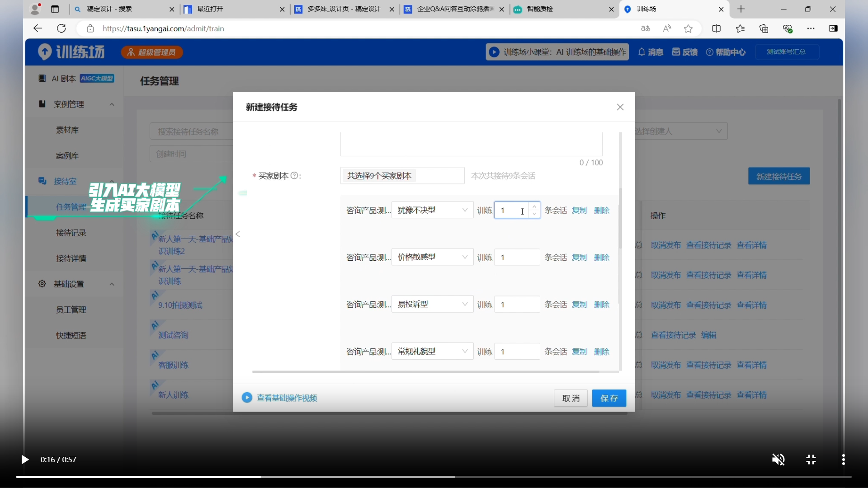The image size is (868, 488).
Task: Open 消息 notifications bell
Action: [650, 52]
